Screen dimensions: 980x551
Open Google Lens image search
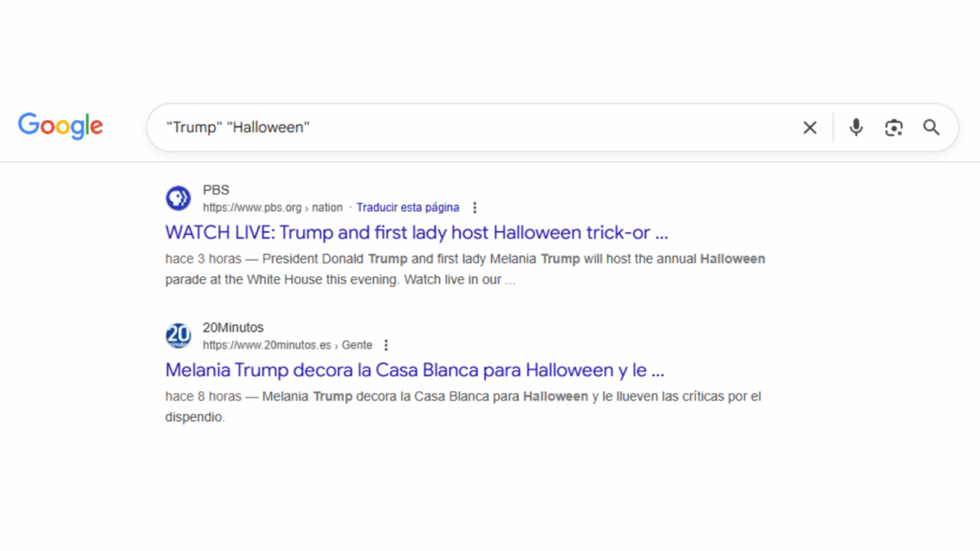(x=893, y=127)
